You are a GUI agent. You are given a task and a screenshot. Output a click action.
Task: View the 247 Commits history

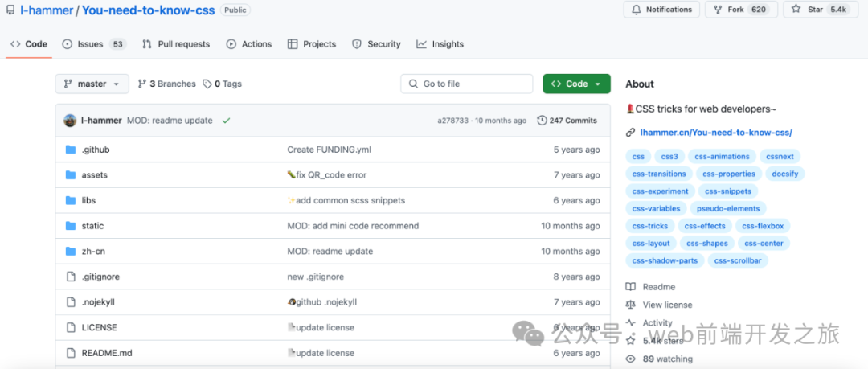pos(567,121)
